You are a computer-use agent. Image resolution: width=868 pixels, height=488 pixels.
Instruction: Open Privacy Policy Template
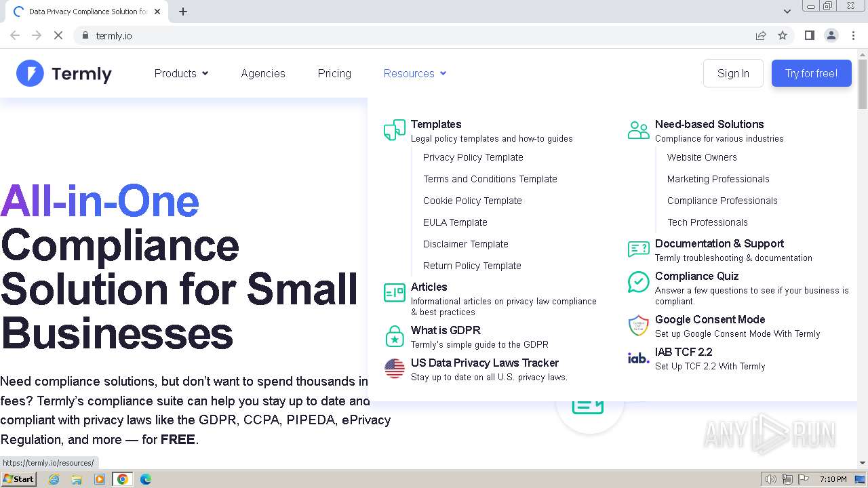coord(473,157)
